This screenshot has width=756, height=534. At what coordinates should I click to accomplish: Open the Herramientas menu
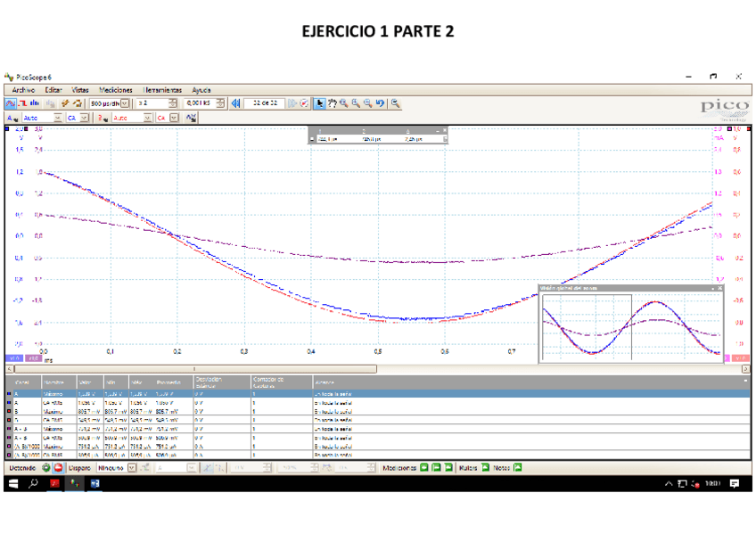[162, 90]
